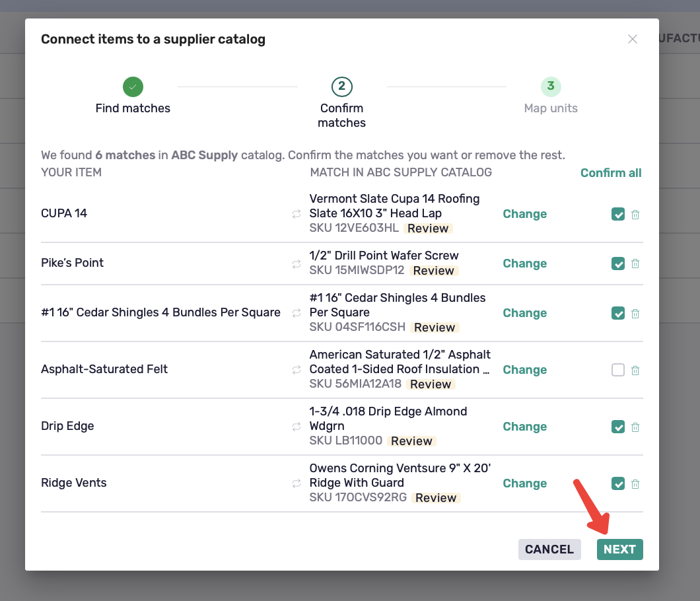Image resolution: width=700 pixels, height=601 pixels.
Task: Click the swap arrows icon for Asphalt-Saturated Felt
Action: pos(297,370)
